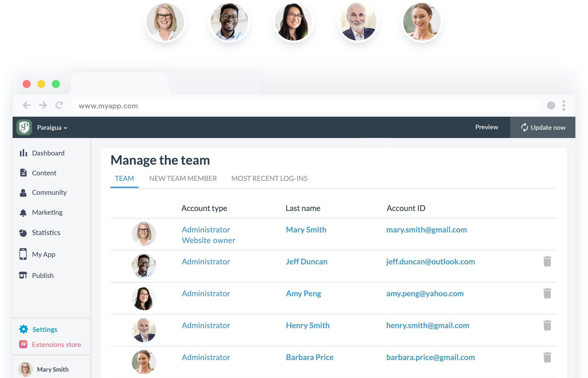Screen dimensions: 588x378
Task: Click the Dashboard bar chart icon
Action: [x=23, y=153]
